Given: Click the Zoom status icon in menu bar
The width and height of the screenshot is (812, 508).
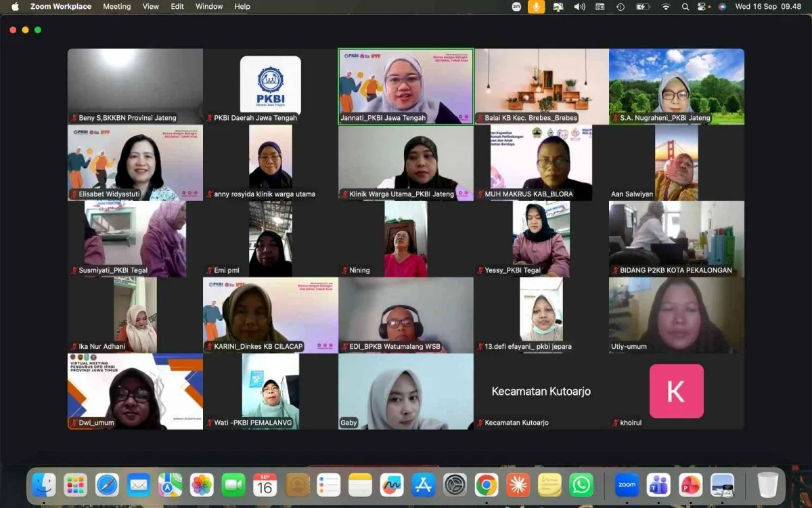Looking at the screenshot, I should (516, 7).
